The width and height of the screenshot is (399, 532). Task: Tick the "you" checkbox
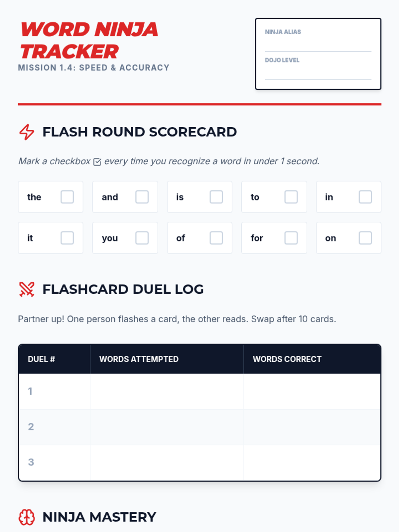[x=142, y=238]
